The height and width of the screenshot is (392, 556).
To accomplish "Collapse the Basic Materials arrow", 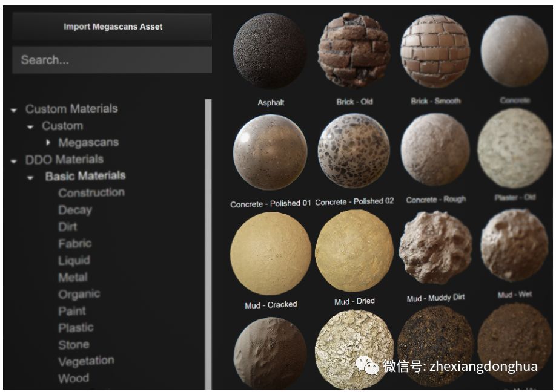I will (30, 178).
